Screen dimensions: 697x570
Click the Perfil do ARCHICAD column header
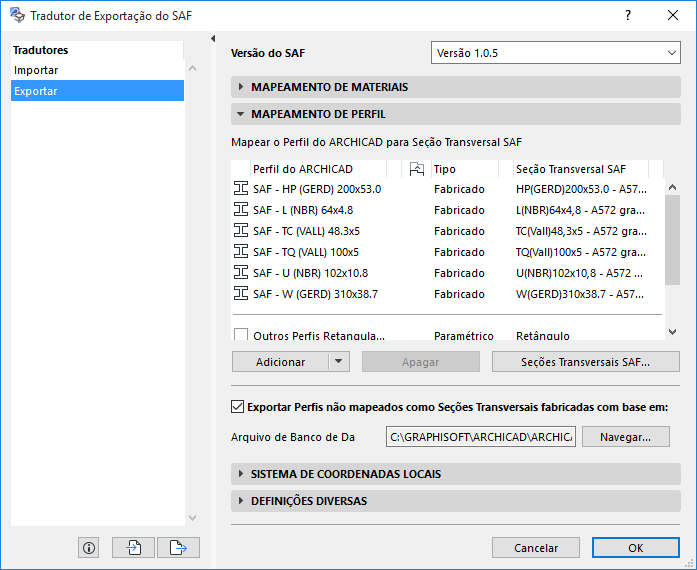pos(318,169)
